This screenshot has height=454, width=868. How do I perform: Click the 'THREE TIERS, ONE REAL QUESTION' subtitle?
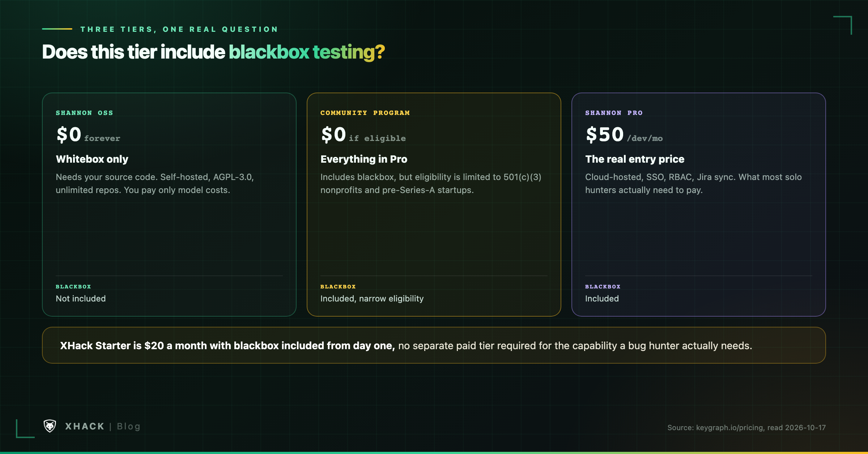(x=179, y=29)
